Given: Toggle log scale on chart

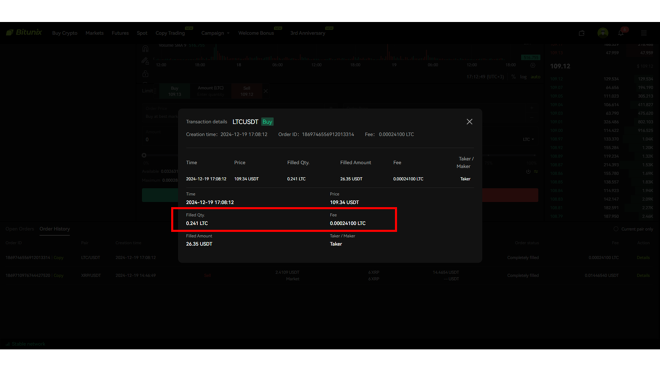Looking at the screenshot, I should tap(523, 77).
